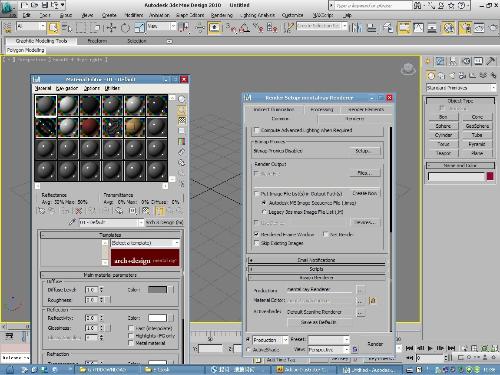Collapse the Main material parameters rollout
This screenshot has width=500, height=375.
pyautogui.click(x=110, y=275)
